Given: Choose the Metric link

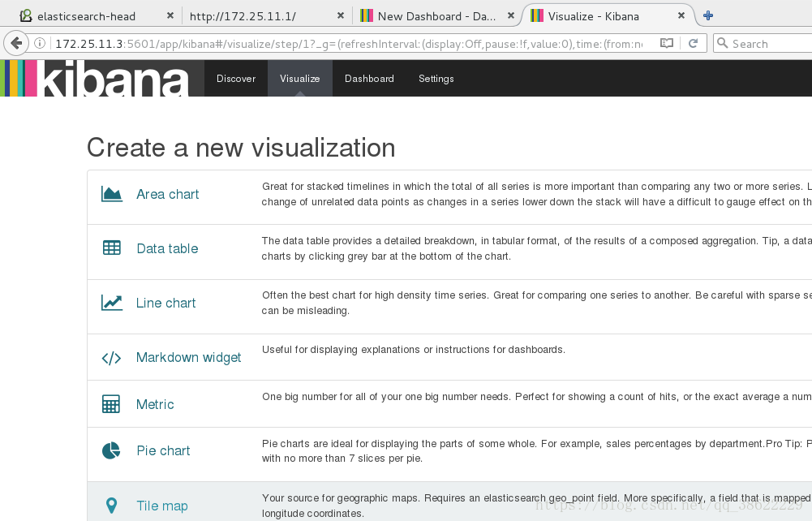Looking at the screenshot, I should (x=155, y=404).
